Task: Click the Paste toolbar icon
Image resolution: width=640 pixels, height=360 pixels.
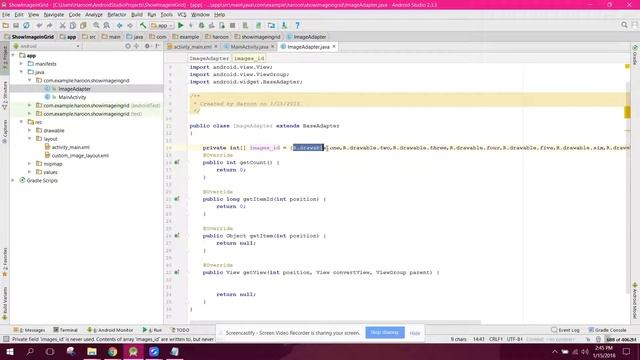Action: coord(83,25)
